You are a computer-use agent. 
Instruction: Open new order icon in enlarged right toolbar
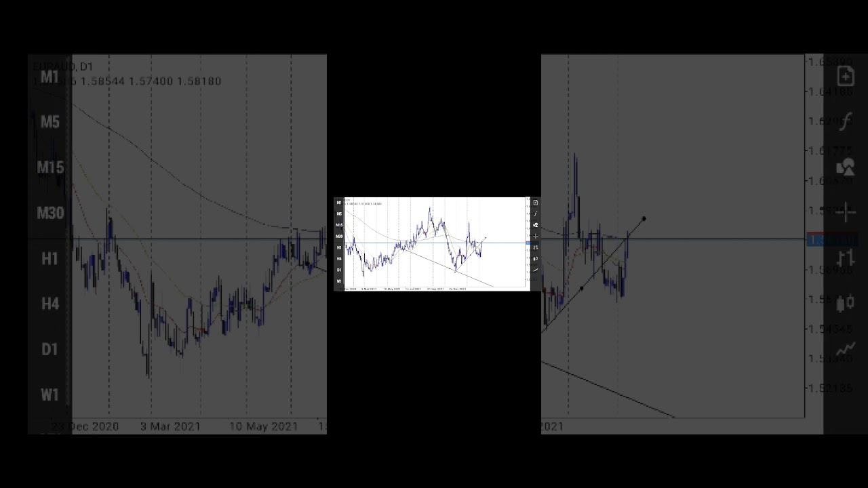(845, 76)
